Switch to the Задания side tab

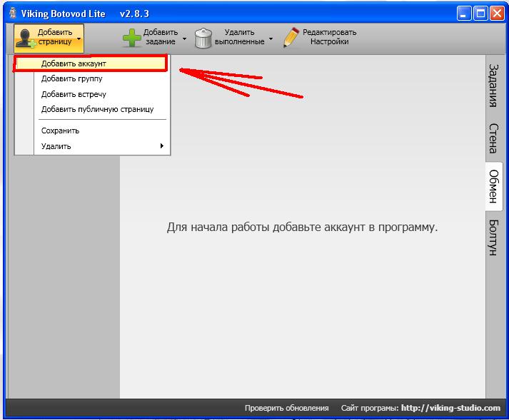point(493,86)
